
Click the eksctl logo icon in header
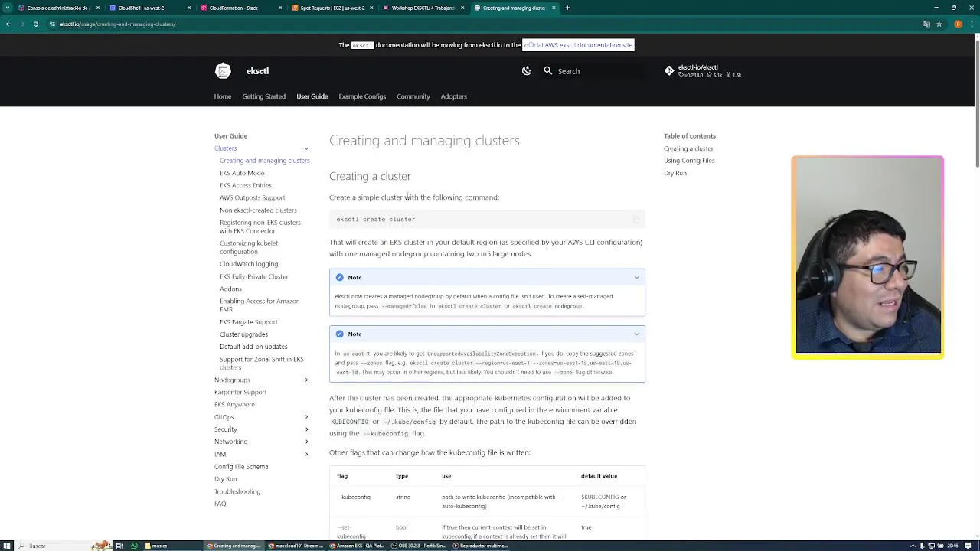click(x=223, y=71)
